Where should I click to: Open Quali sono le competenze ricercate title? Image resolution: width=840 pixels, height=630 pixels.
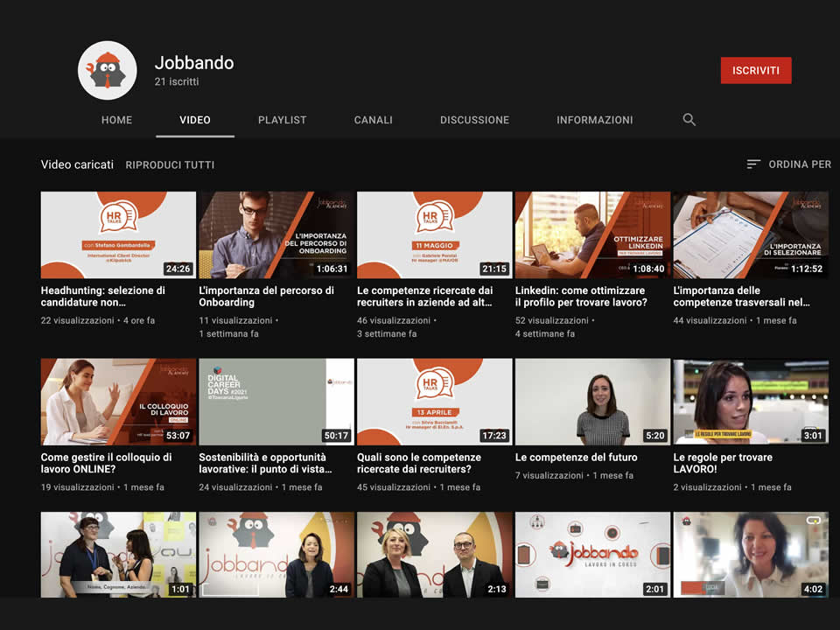[x=419, y=463]
